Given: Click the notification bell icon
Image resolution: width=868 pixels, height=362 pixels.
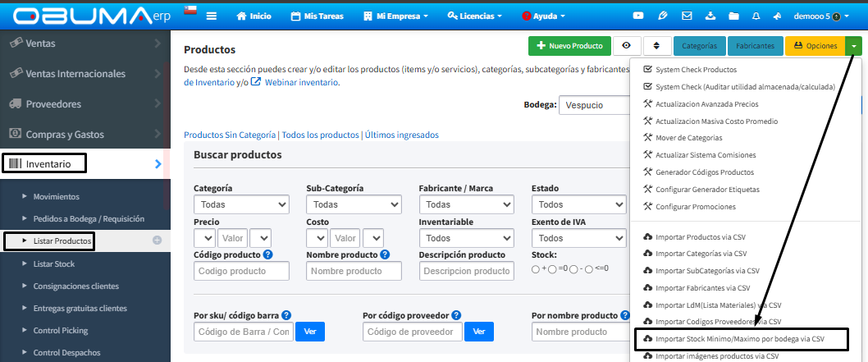Looking at the screenshot, I should [x=756, y=16].
